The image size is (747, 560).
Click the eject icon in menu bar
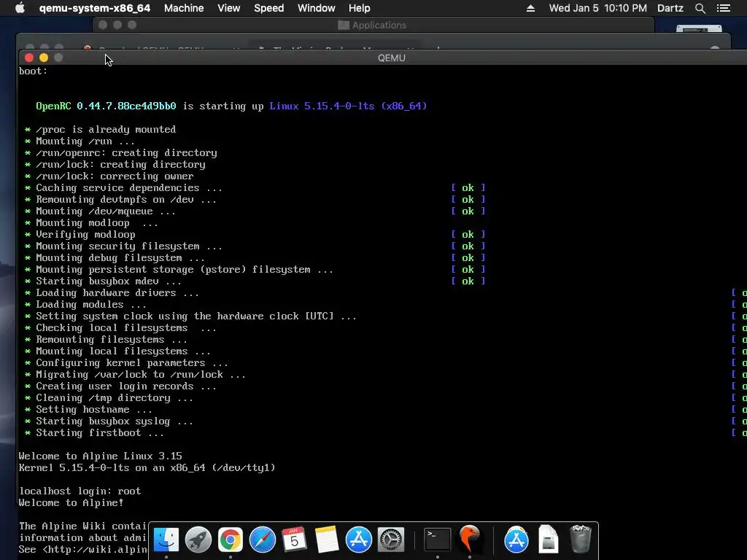530,8
